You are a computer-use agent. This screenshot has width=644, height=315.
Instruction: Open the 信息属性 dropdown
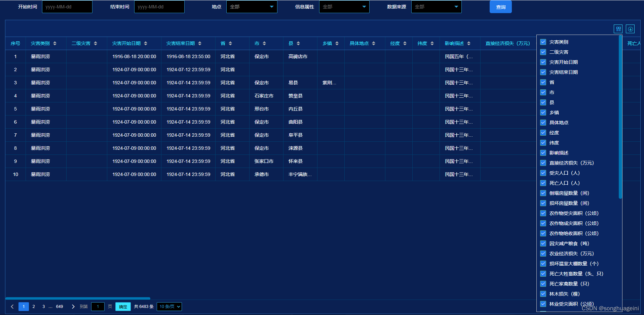pos(344,7)
